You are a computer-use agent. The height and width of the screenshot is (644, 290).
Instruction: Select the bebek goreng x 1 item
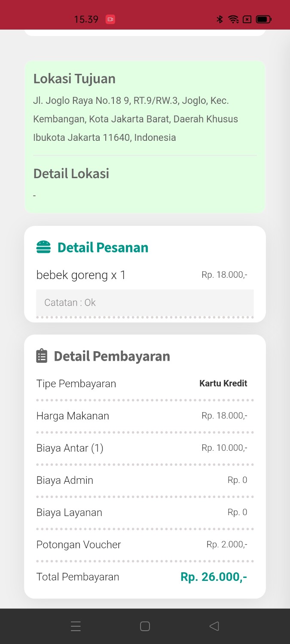(81, 275)
